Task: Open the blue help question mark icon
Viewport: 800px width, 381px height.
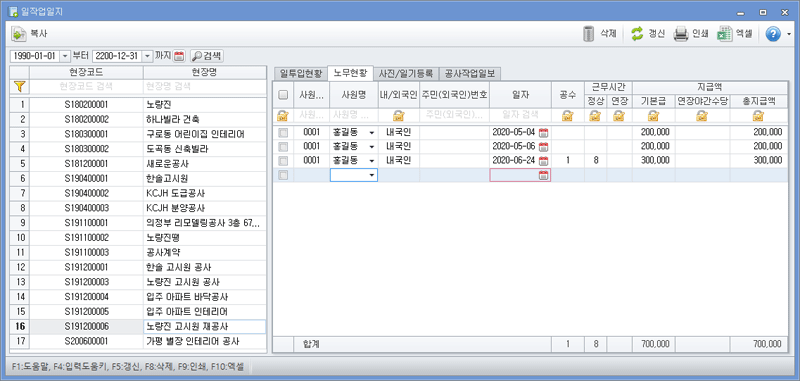Action: 773,34
